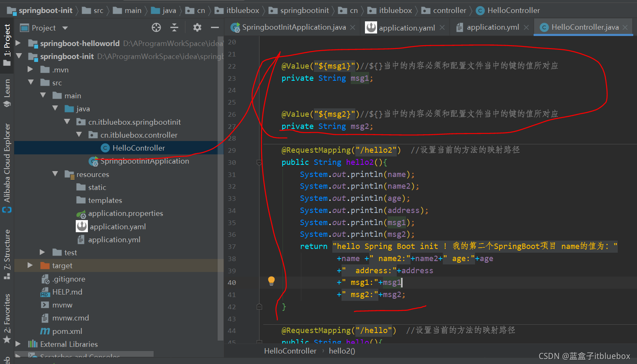This screenshot has width=637, height=364.
Task: Click src breadcrumb in navigation bar
Action: click(98, 10)
